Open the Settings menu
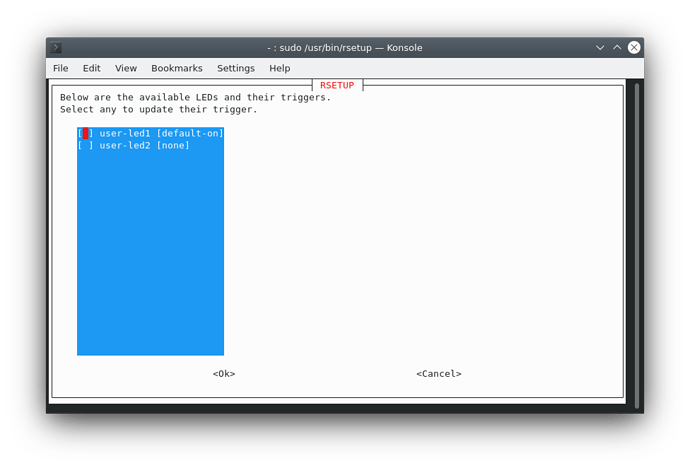The image size is (690, 468). (236, 68)
